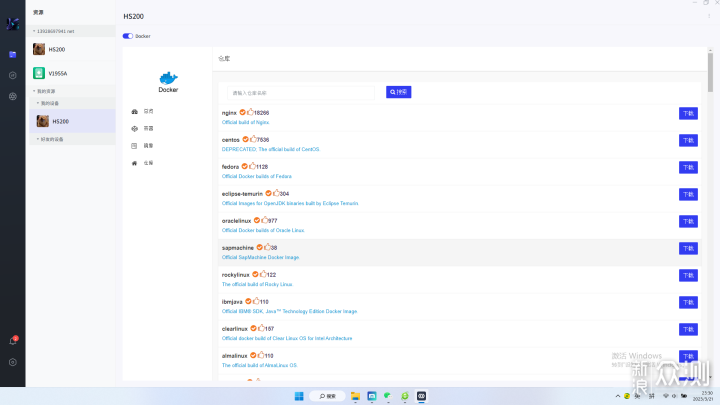720x405 pixels.
Task: Click thumbs-up icon beside rockylinux 122
Action: (263, 274)
